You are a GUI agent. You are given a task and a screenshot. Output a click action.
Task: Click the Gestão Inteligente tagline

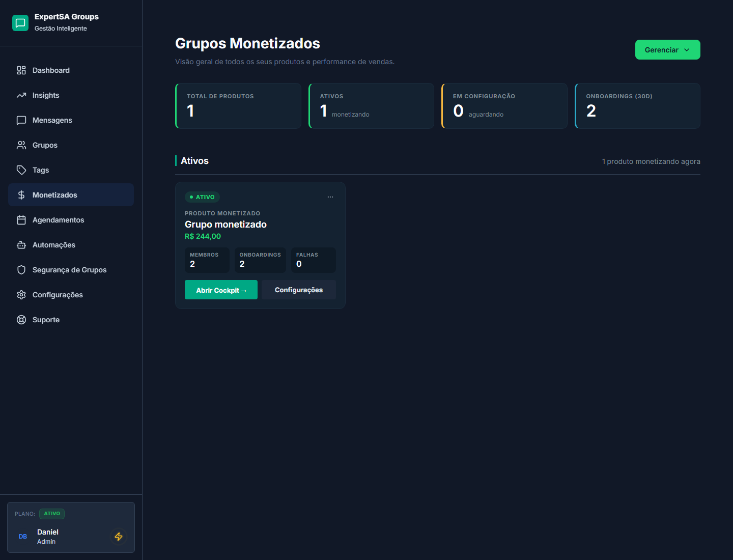(61, 29)
